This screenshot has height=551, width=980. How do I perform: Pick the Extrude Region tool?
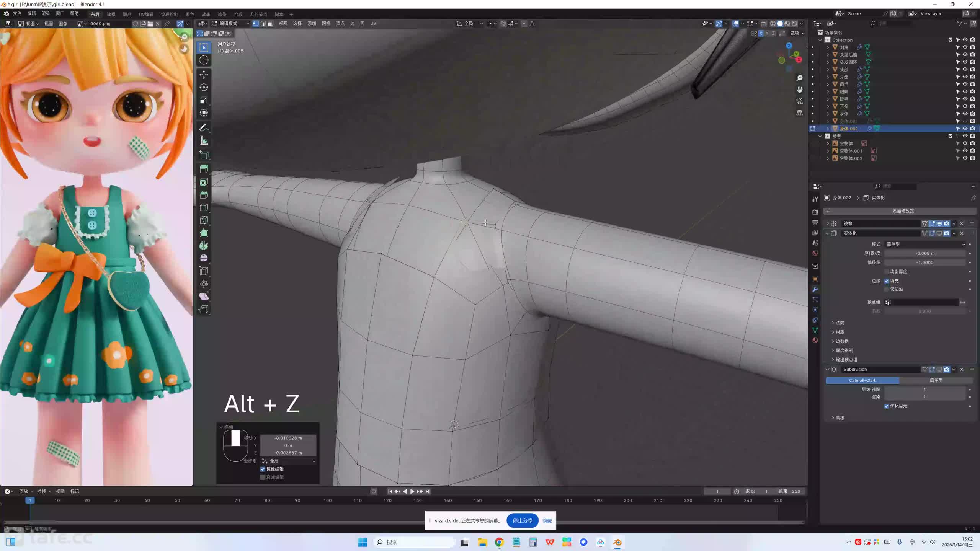coord(204,169)
